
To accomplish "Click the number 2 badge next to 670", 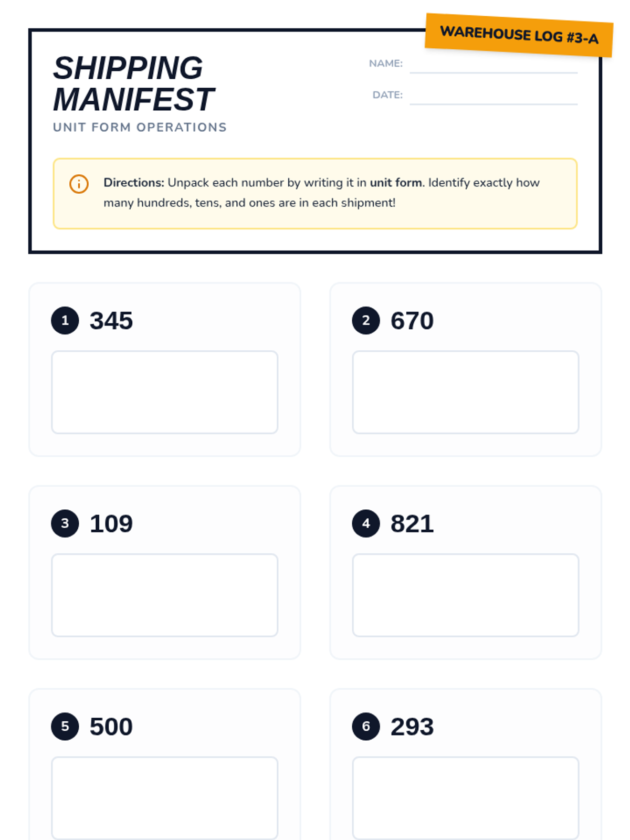I will tap(366, 320).
